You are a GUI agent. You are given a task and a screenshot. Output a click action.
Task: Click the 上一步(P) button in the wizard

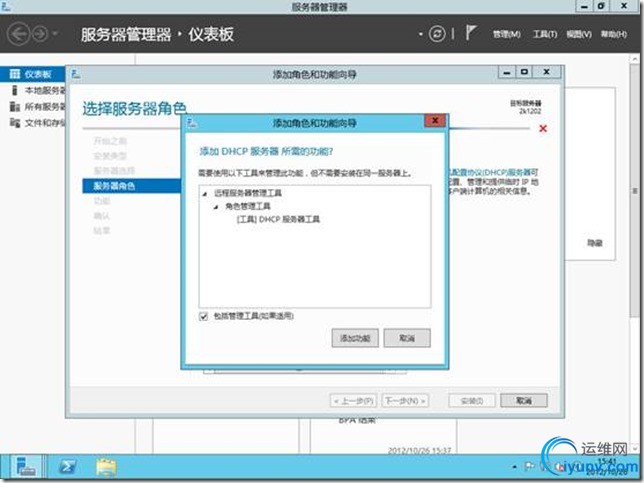pos(353,400)
